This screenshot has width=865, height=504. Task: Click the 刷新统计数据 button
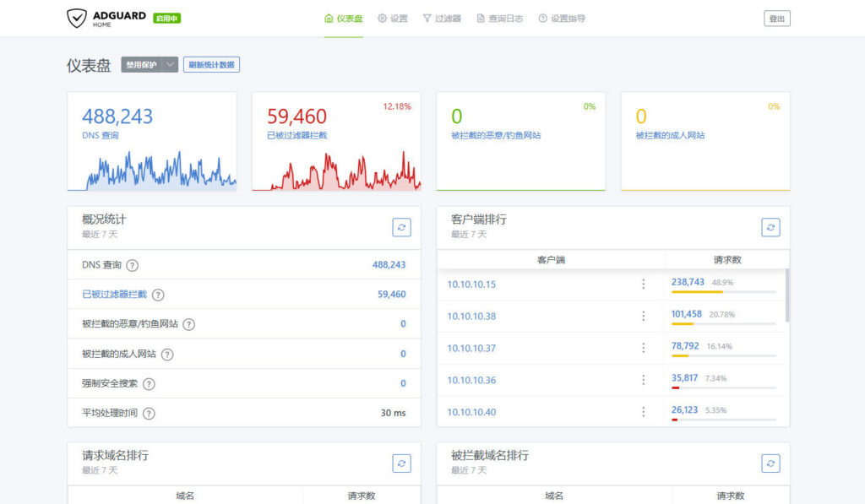point(211,65)
